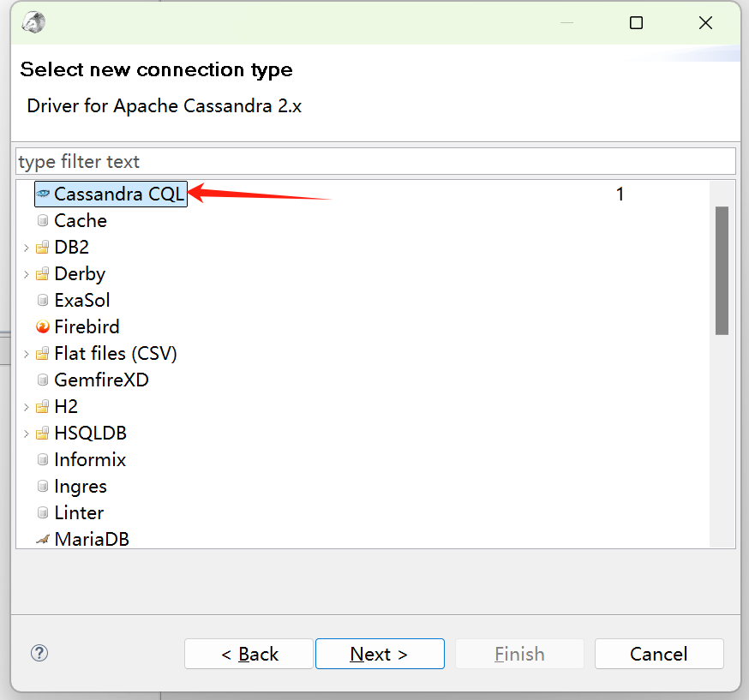Expand the Derby driver group
Image resolution: width=749 pixels, height=700 pixels.
[27, 274]
